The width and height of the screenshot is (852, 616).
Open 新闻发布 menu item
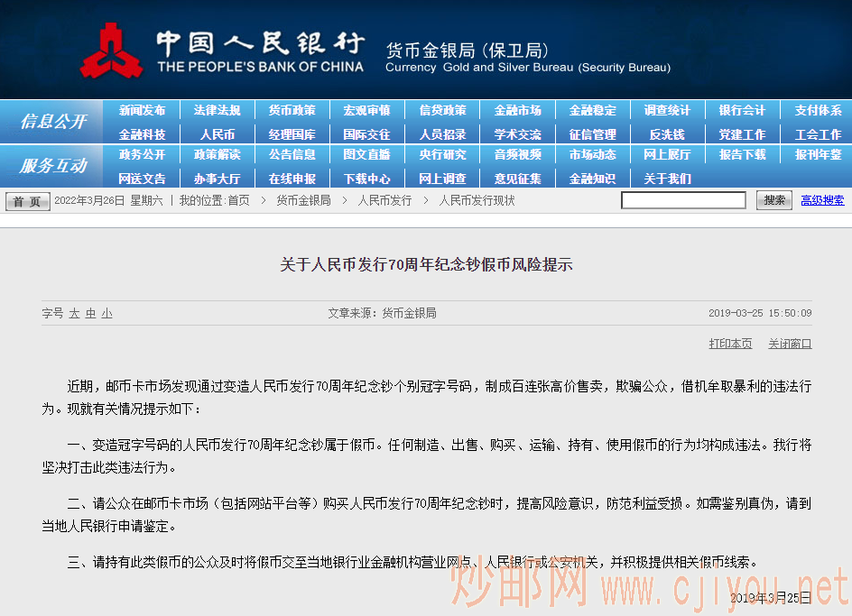[x=142, y=110]
